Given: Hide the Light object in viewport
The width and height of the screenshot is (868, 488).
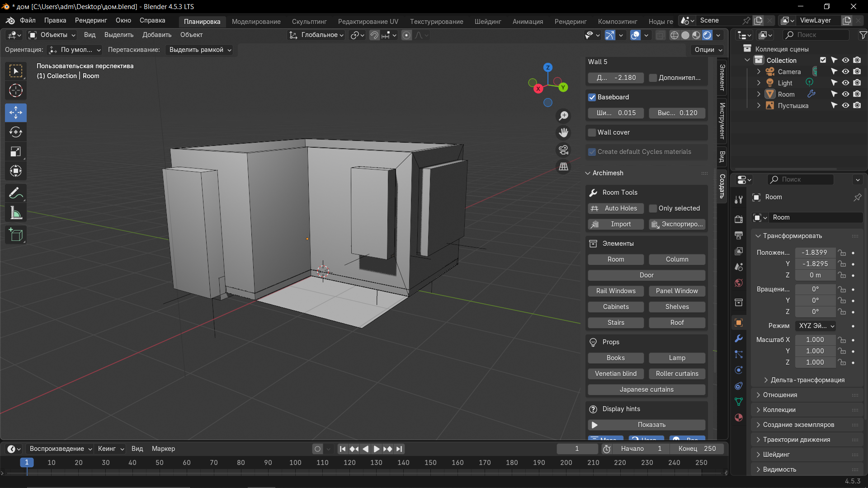Looking at the screenshot, I should 845,83.
